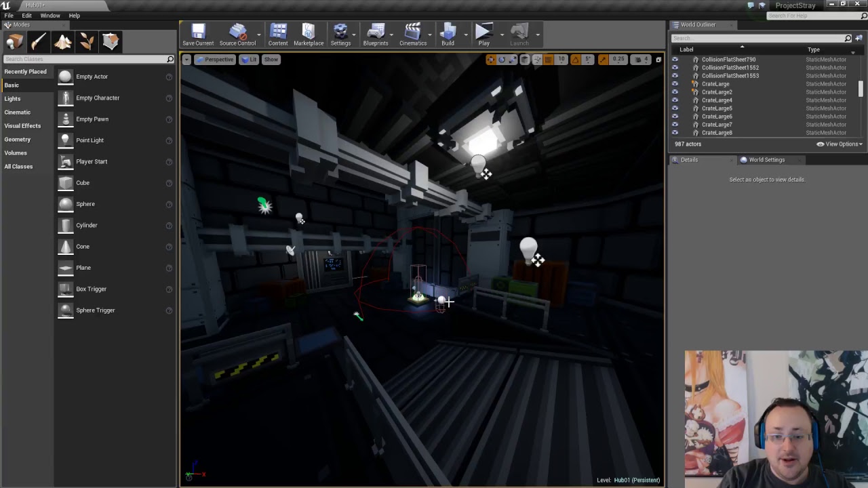Toggle grid snapping in the viewport
Screen dimensions: 868x488
coord(548,60)
